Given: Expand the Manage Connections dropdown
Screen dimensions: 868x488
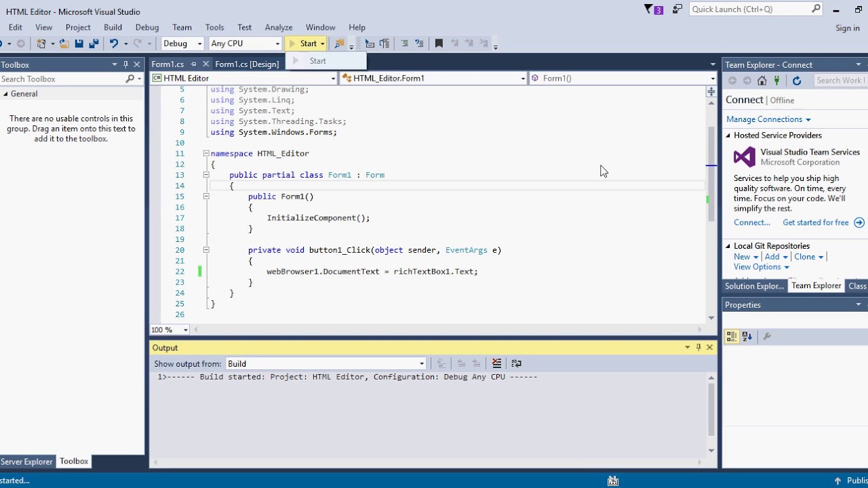Looking at the screenshot, I should click(x=808, y=120).
